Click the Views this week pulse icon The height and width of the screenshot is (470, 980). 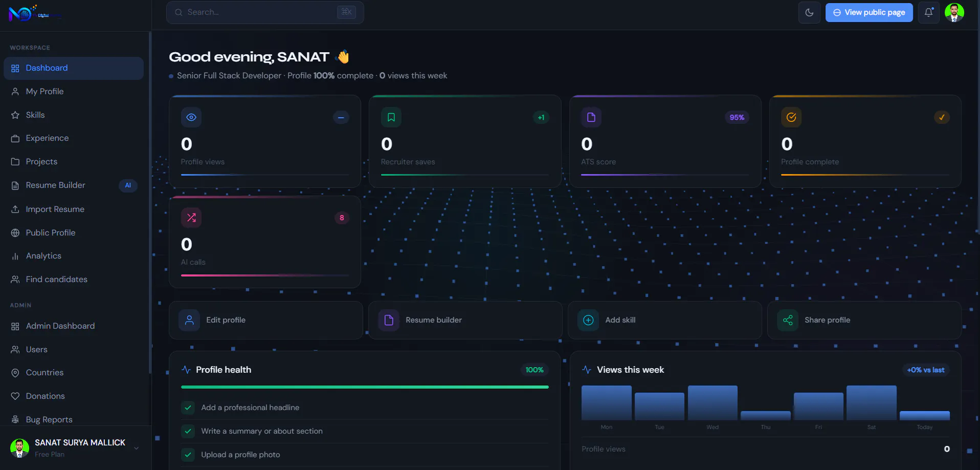[x=587, y=370]
